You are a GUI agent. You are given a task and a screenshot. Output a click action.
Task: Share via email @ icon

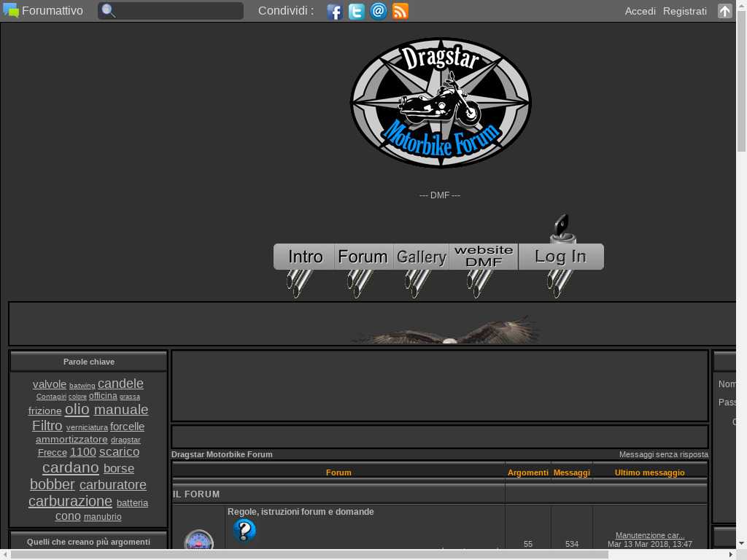(379, 11)
